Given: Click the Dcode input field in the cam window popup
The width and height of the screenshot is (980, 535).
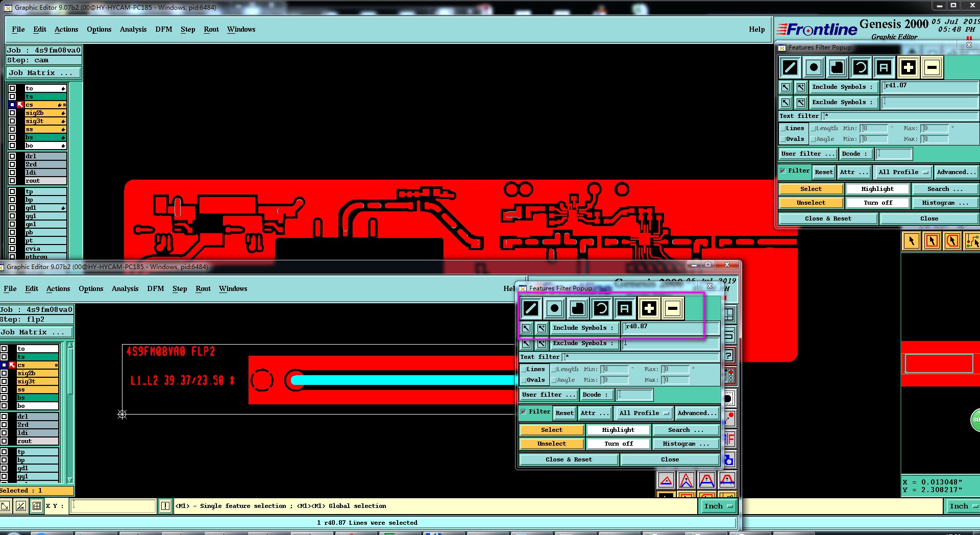Looking at the screenshot, I should (894, 154).
